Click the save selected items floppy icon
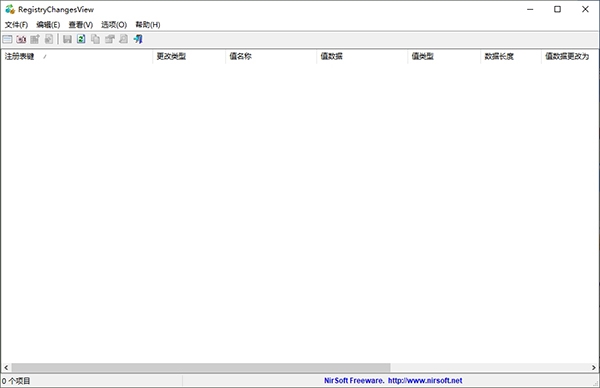The width and height of the screenshot is (600, 388). (67, 39)
